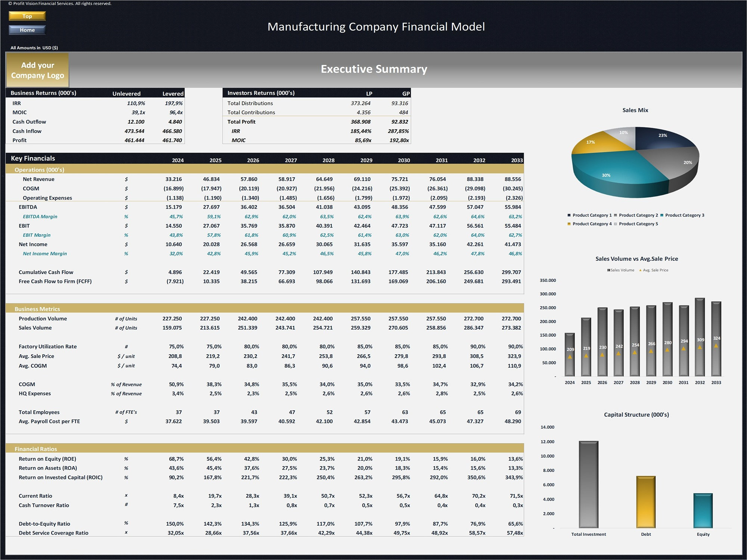Click the Top navigation button
Viewport: 747px width, 560px height.
pos(27,16)
